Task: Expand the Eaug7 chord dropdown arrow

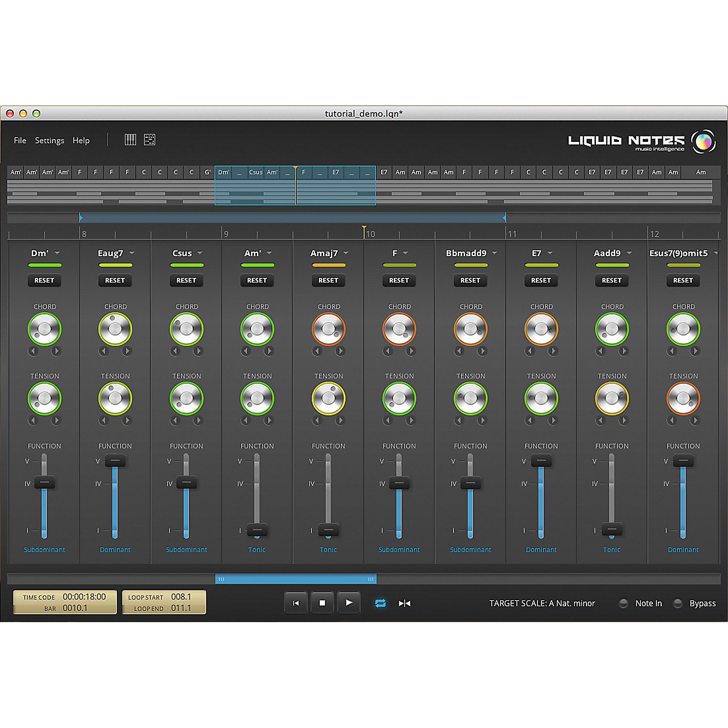Action: coord(132,253)
